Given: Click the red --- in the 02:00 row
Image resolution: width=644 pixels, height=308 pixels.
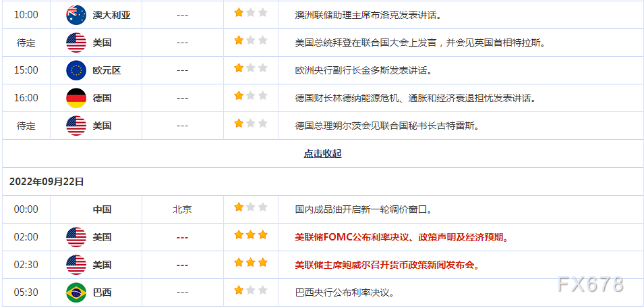Looking at the screenshot, I should [x=182, y=237].
